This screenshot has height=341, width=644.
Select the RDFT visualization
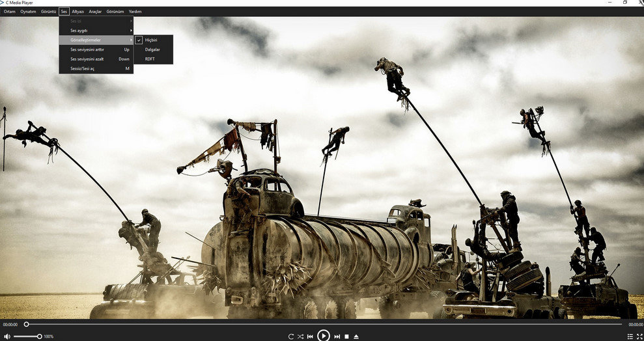[x=154, y=59]
